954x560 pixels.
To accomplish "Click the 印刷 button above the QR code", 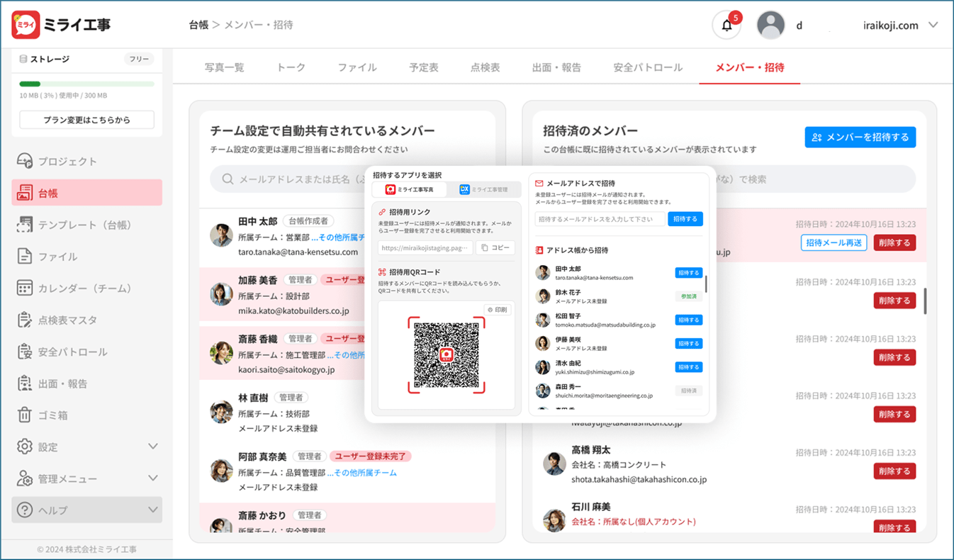I will pyautogui.click(x=499, y=310).
